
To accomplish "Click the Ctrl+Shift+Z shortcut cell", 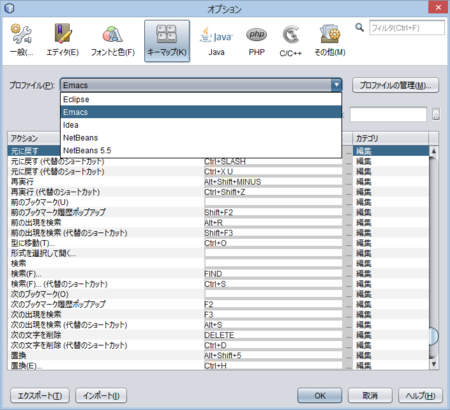I will click(273, 192).
